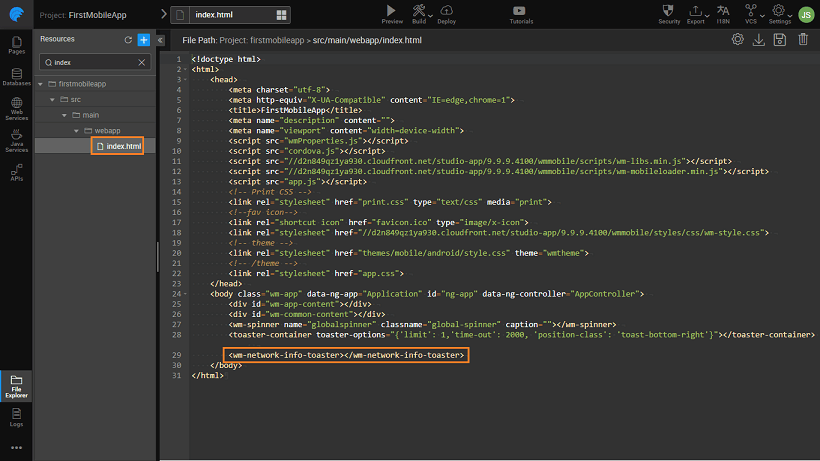Click the plus button to add a resource
Screen dimensions: 820x461
[x=144, y=39]
